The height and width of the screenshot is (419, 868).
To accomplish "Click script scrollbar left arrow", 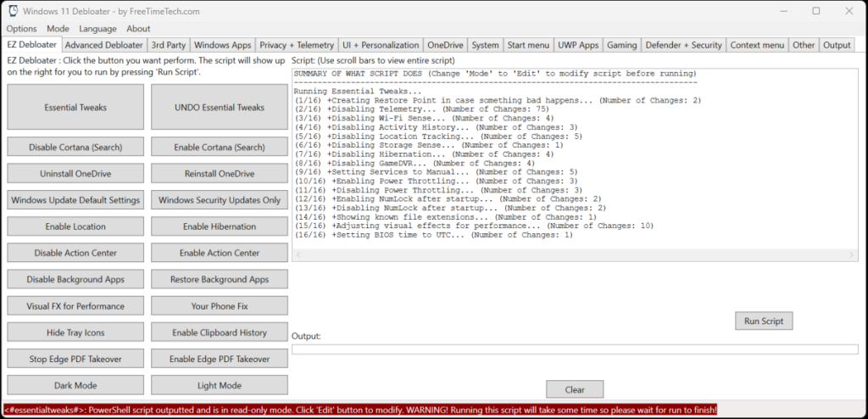I will point(298,254).
